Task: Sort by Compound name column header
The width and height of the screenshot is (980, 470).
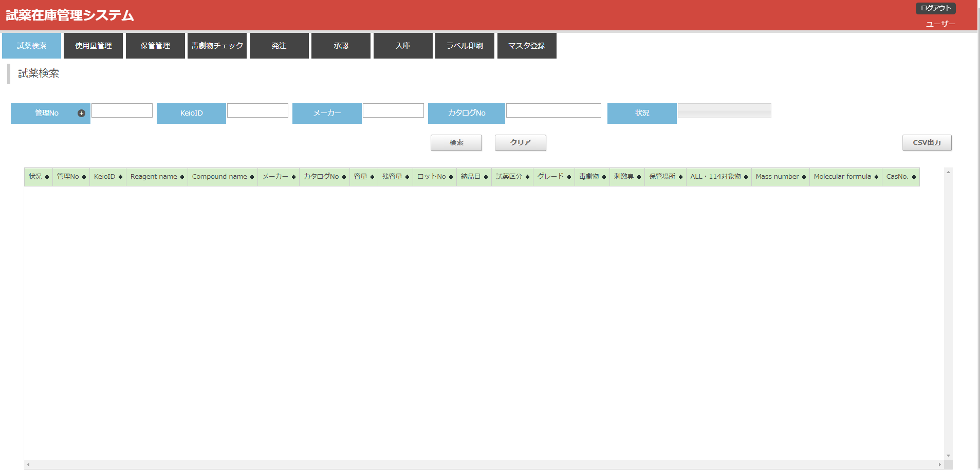Action: point(223,177)
